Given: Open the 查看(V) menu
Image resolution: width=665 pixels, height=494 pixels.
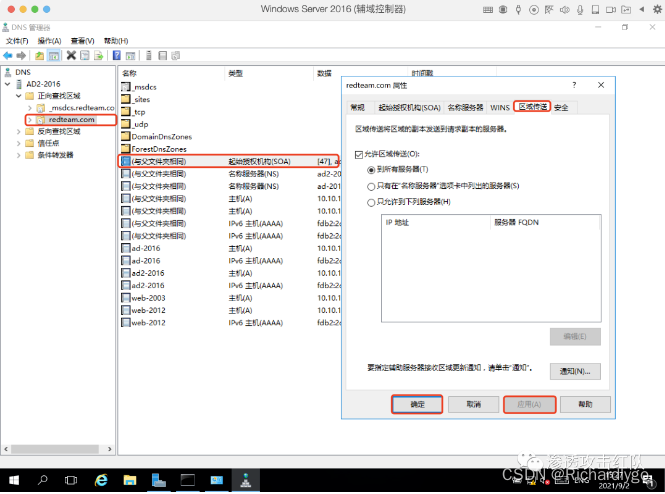Looking at the screenshot, I should pos(83,41).
